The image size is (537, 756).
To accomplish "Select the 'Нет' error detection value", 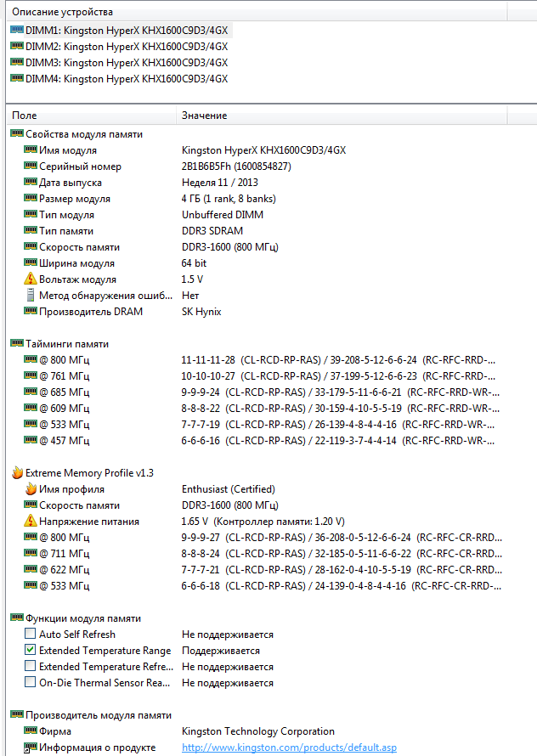I will pyautogui.click(x=190, y=296).
